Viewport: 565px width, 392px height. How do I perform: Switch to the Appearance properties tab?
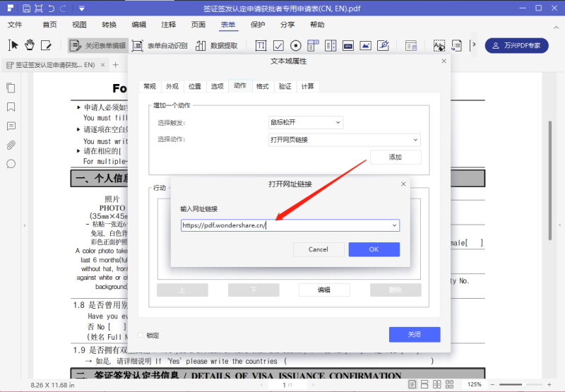[172, 86]
